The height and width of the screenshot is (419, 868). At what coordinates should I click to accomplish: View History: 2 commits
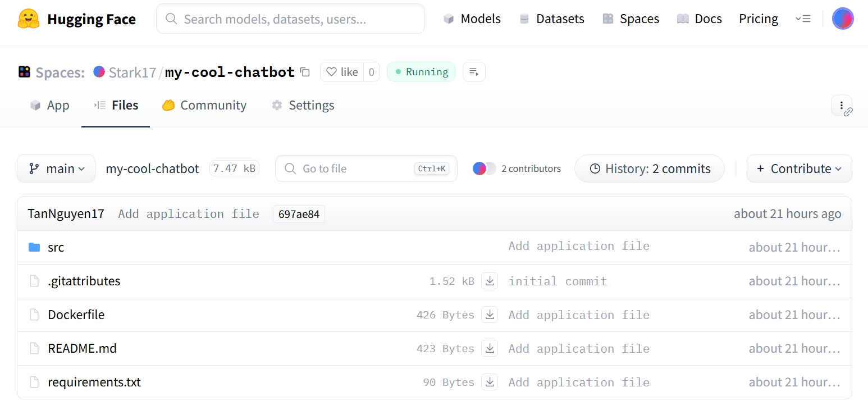(x=650, y=168)
